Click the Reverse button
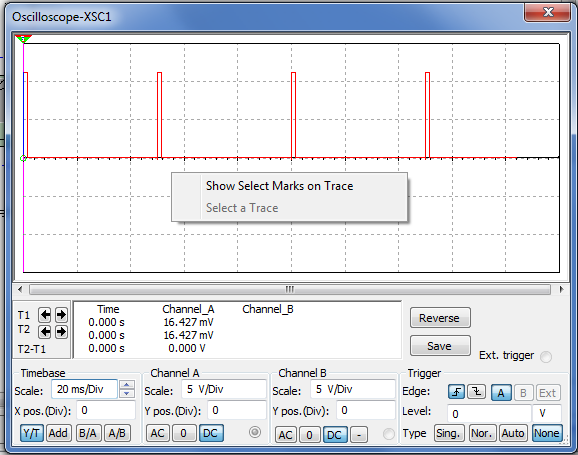Viewport: 578px width, 455px height. point(440,318)
